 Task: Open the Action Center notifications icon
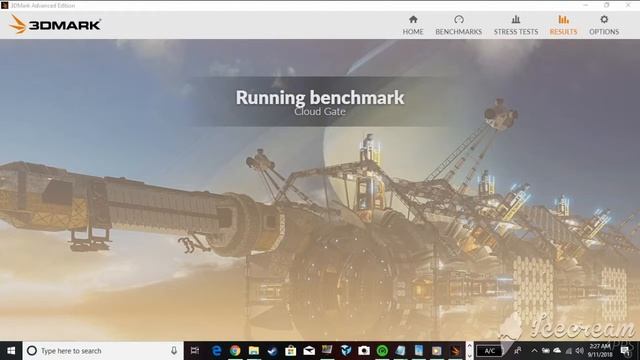[625, 351]
